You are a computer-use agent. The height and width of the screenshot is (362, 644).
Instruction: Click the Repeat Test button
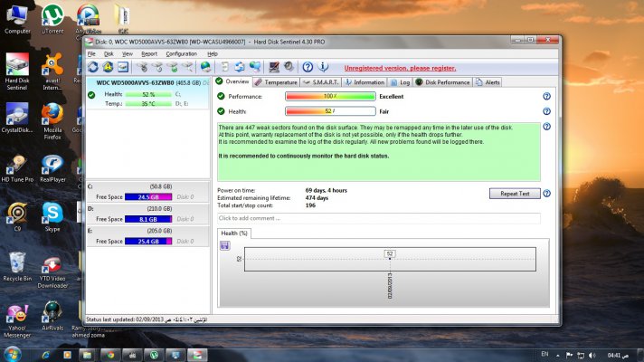(x=515, y=194)
